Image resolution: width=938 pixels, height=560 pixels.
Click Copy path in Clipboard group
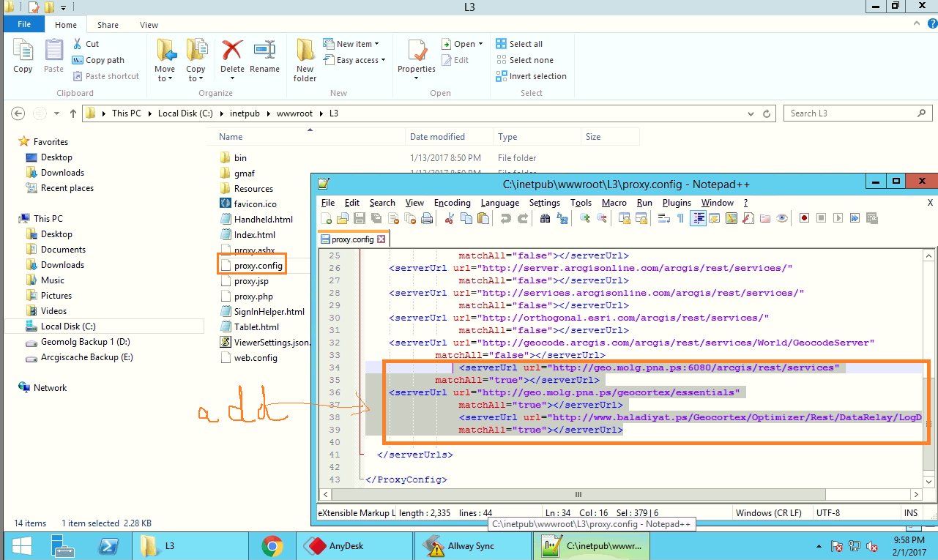tap(98, 60)
